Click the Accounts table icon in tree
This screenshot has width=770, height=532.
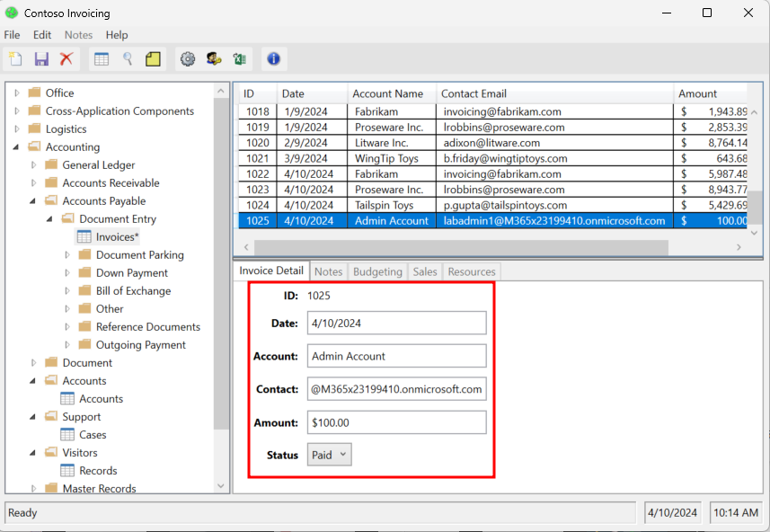[67, 398]
